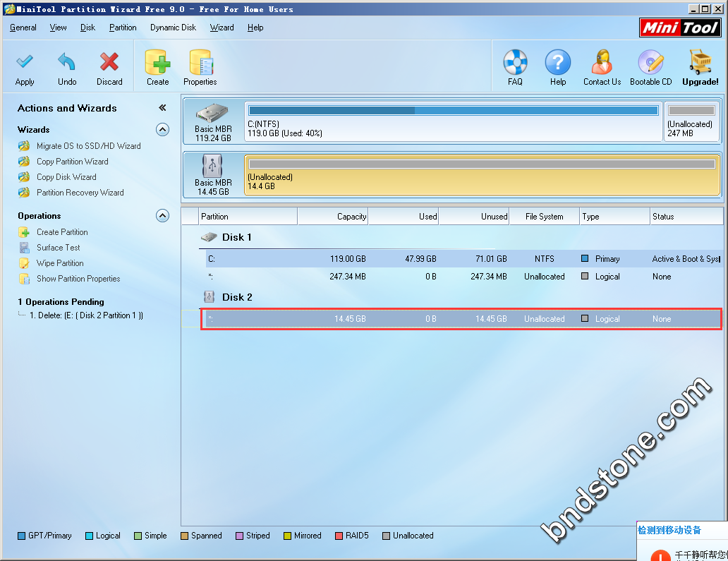Image resolution: width=728 pixels, height=561 pixels.
Task: Launch Partition Recovery Wizard link
Action: (80, 192)
